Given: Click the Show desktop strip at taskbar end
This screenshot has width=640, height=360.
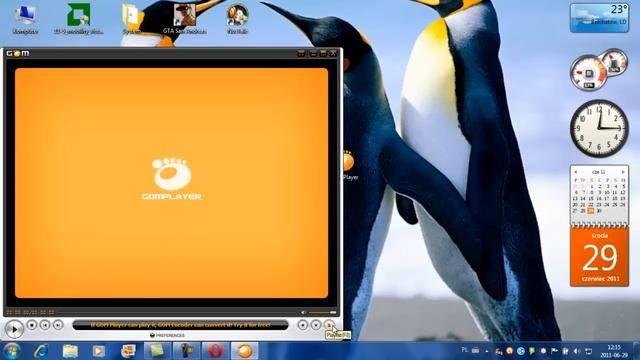Looking at the screenshot, I should 636,351.
